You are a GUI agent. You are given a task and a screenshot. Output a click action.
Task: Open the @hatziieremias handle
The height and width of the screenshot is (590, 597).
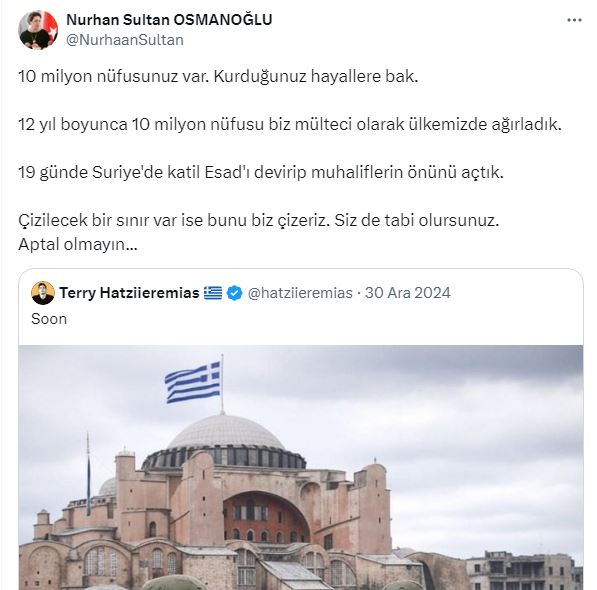(300, 293)
